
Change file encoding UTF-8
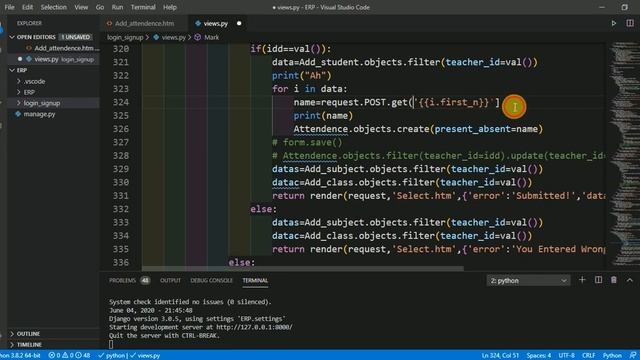pyautogui.click(x=567, y=356)
